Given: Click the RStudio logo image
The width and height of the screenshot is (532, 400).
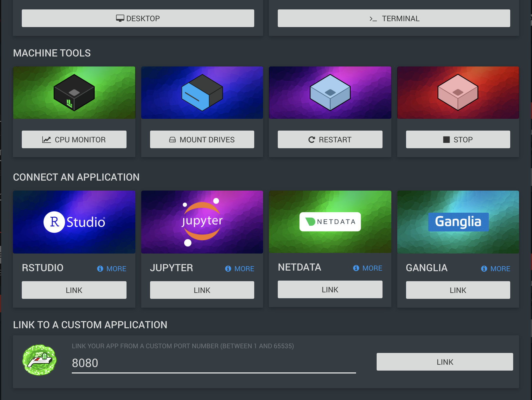Looking at the screenshot, I should coord(74,222).
